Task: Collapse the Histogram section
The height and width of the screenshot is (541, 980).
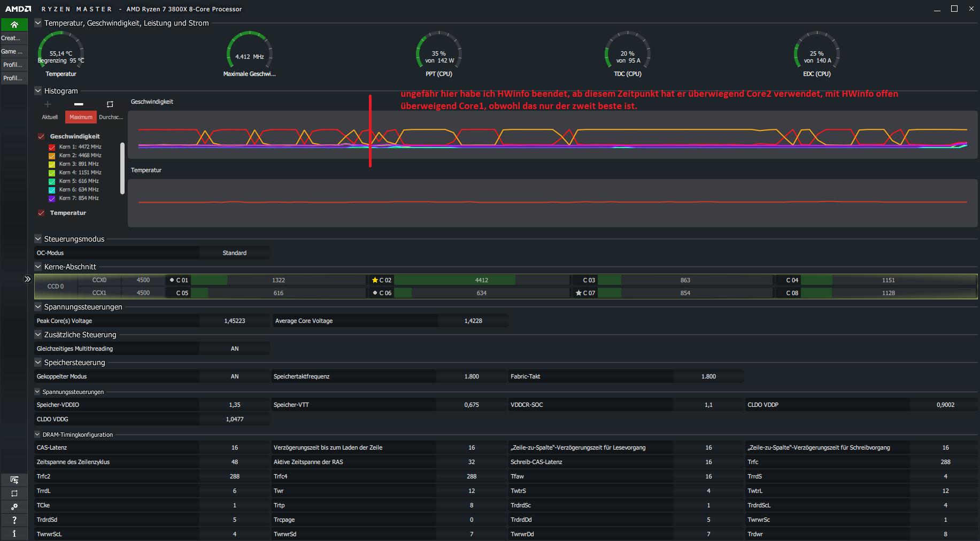Action: [x=38, y=91]
